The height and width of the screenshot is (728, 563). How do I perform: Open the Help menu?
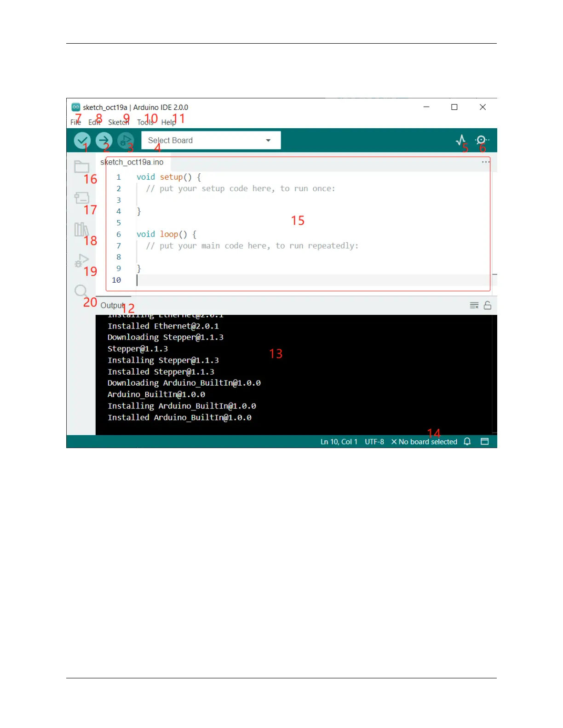click(x=168, y=122)
